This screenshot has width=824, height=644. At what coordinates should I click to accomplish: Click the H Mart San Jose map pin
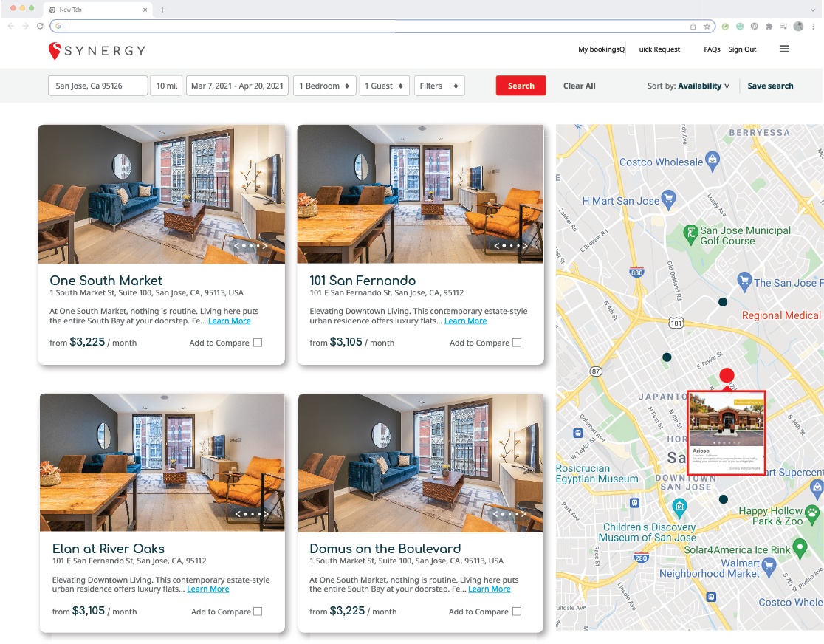click(667, 198)
